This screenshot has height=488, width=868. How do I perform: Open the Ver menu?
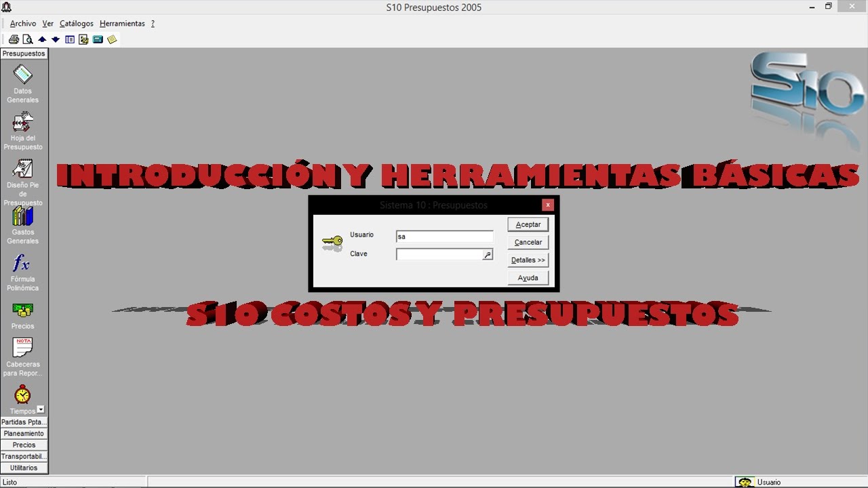(47, 24)
